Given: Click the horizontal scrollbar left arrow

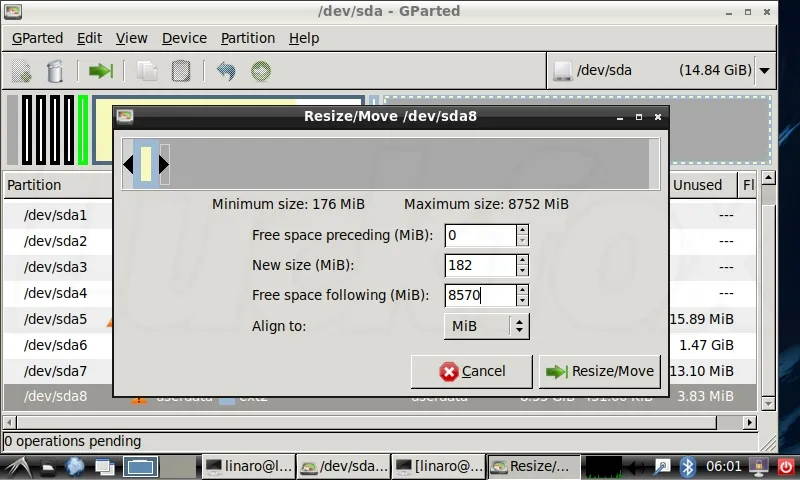Looking at the screenshot, I should tap(9, 422).
